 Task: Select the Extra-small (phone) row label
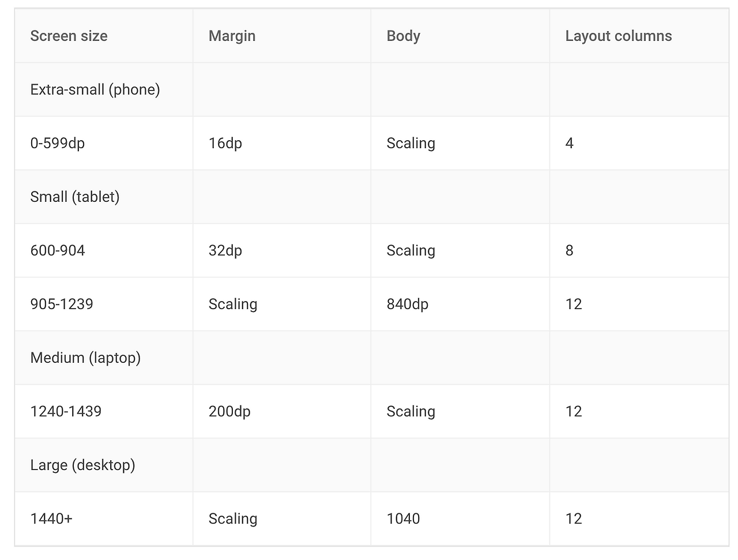pyautogui.click(x=95, y=89)
